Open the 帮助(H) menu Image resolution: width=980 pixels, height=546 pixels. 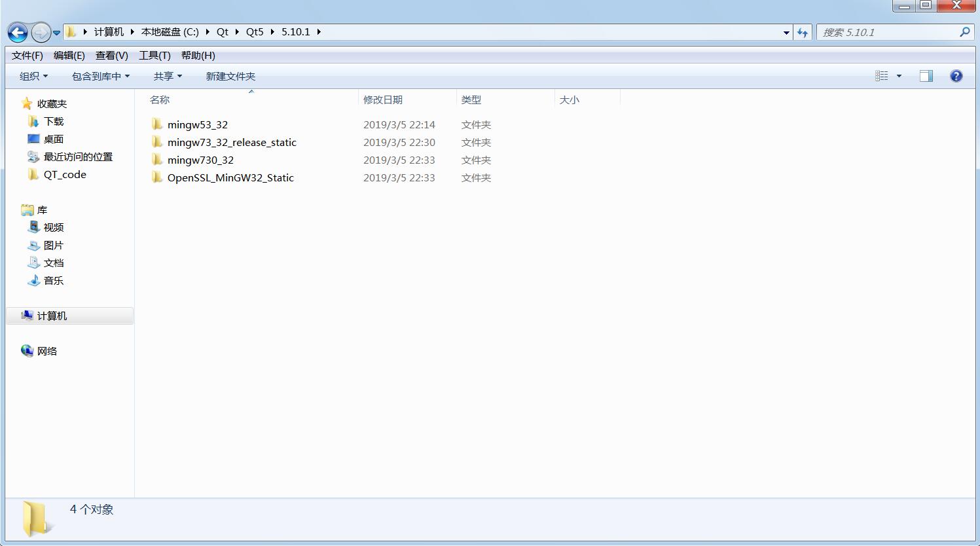(x=198, y=56)
